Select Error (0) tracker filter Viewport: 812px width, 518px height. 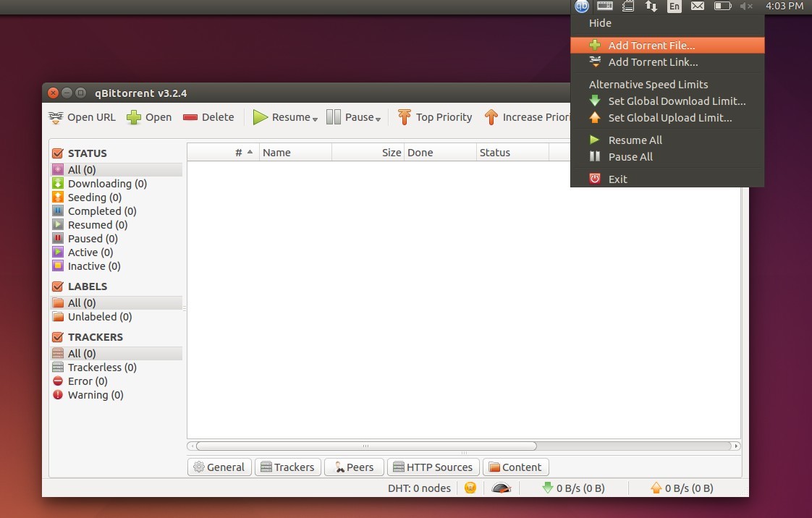pos(117,381)
